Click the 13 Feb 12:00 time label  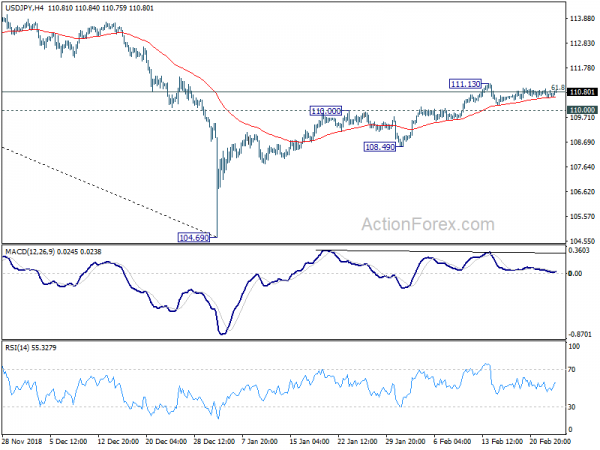[502, 441]
